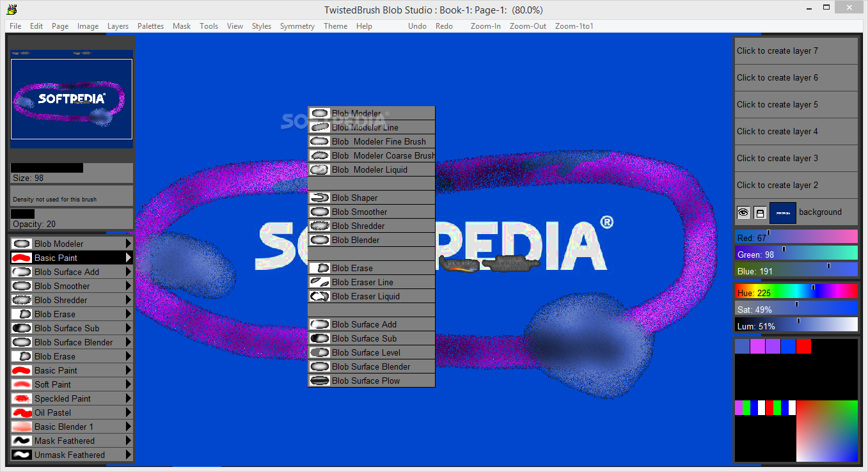Open the Styles menu
Screen dimensions: 868x472
click(x=261, y=26)
